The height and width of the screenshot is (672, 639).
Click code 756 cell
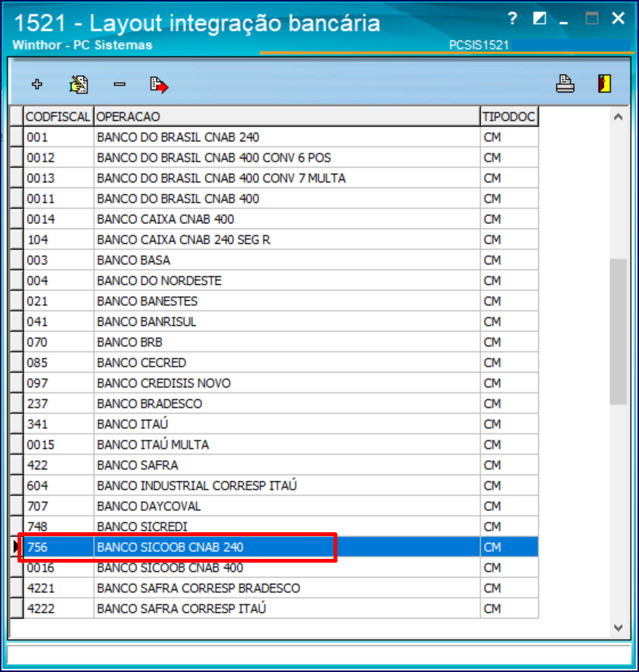pyautogui.click(x=59, y=547)
